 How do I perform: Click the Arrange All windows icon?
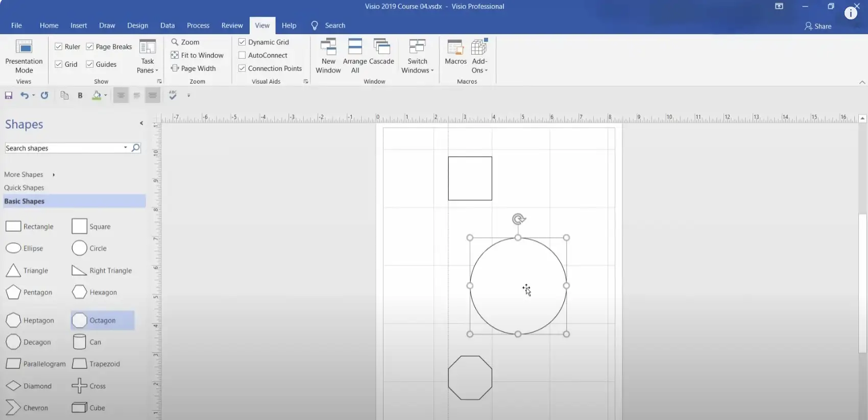[x=355, y=47]
